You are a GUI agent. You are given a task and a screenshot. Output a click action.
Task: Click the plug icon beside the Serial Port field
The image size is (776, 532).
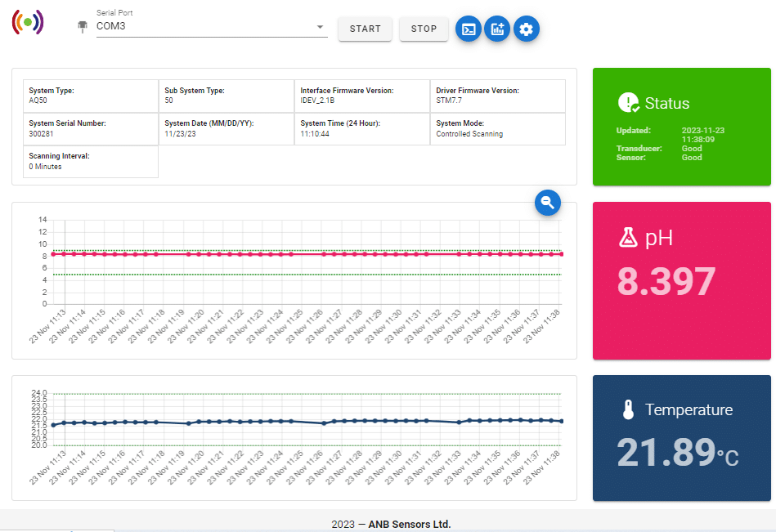(x=81, y=26)
